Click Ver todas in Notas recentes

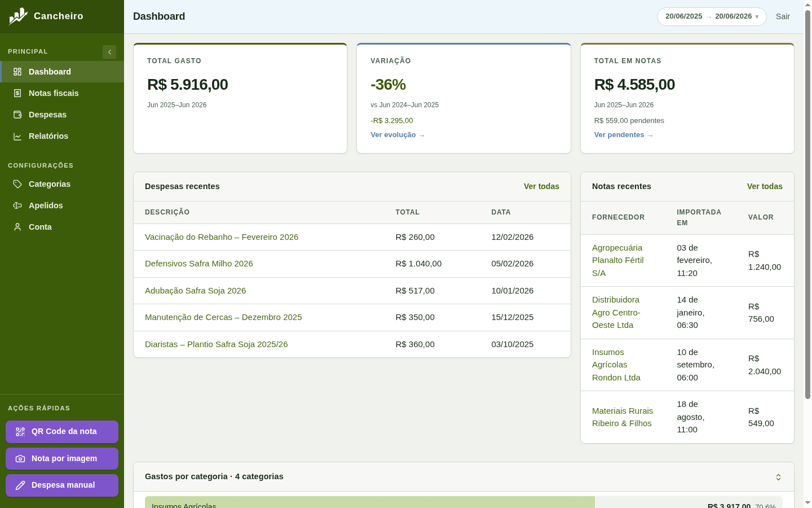coord(765,186)
